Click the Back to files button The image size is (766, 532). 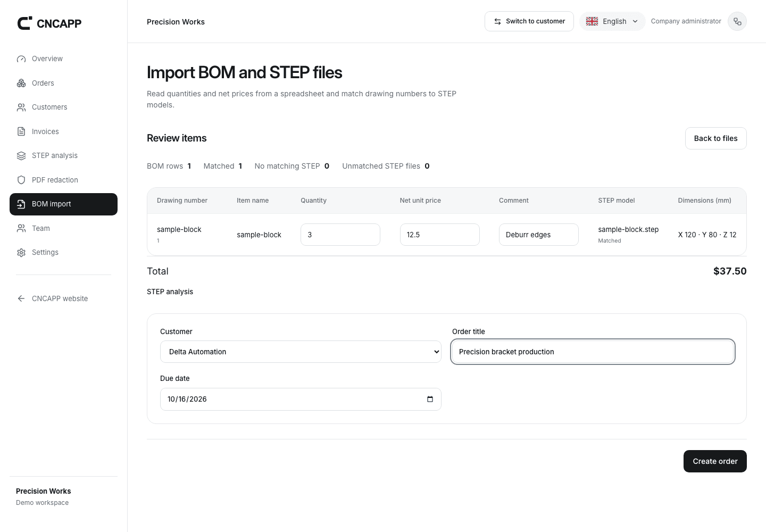click(x=716, y=138)
